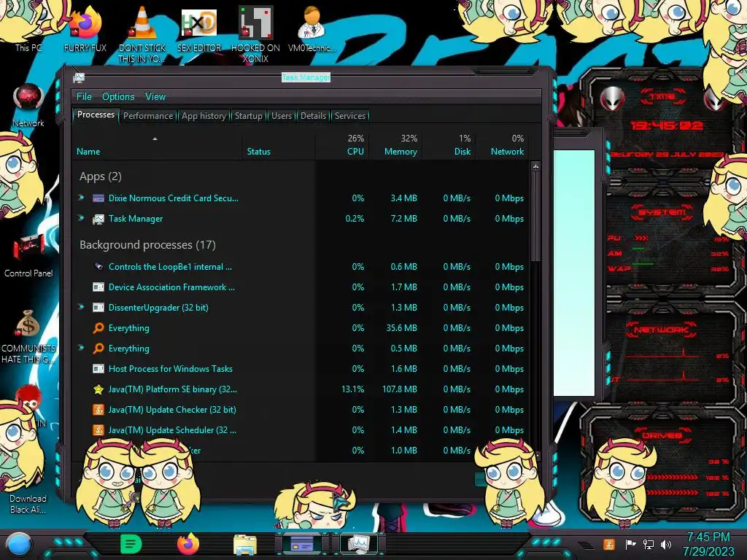Select the Device Association Framework row
The width and height of the screenshot is (747, 560).
tap(300, 287)
